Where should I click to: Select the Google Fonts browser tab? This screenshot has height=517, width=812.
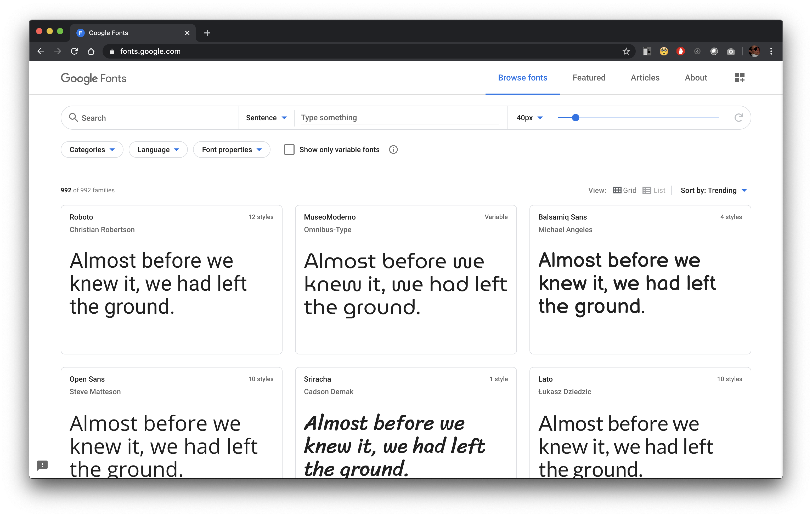click(133, 33)
